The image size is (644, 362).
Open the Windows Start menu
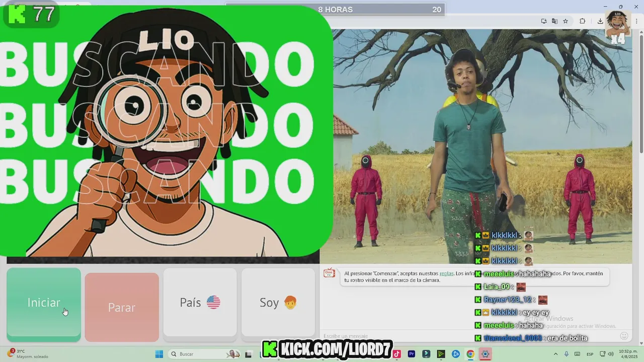[x=159, y=354]
